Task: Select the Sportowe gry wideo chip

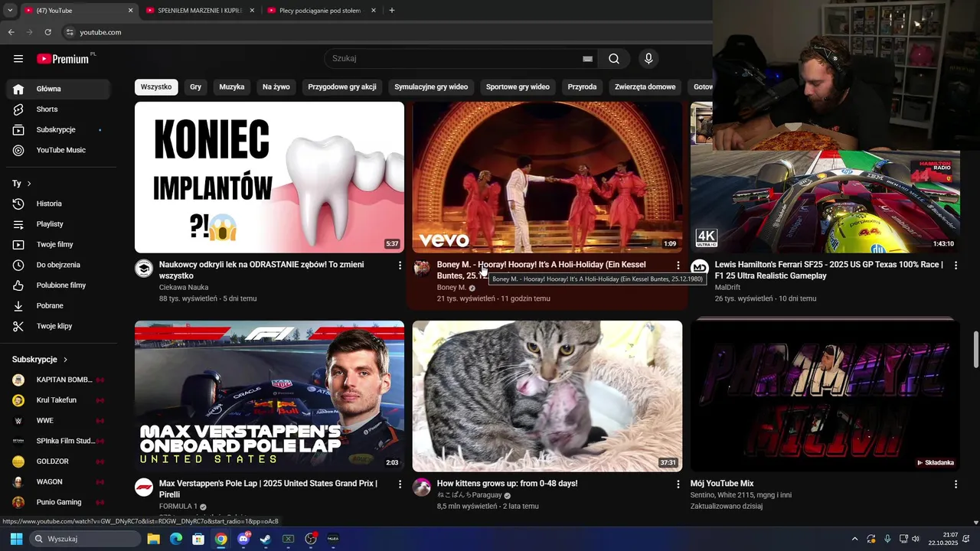Action: [518, 87]
